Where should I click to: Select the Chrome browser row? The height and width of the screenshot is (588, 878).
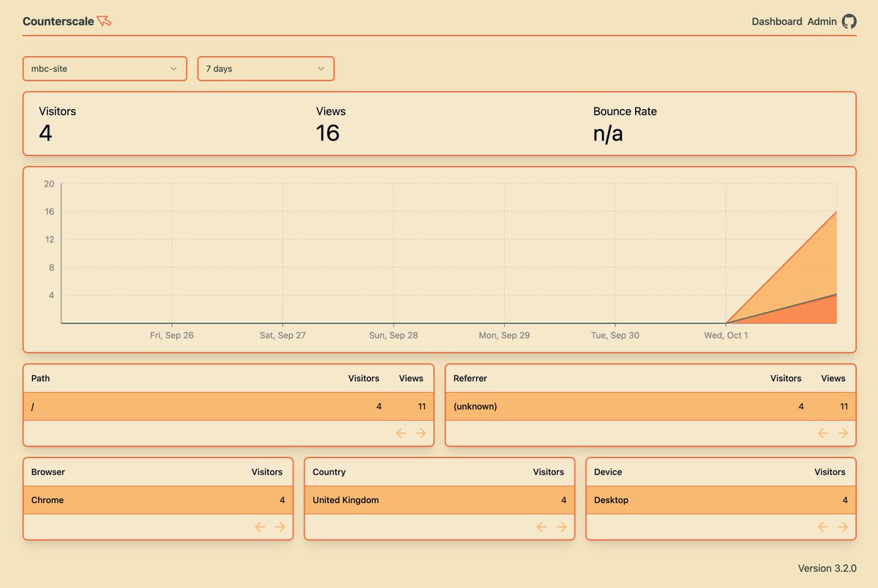coord(158,500)
